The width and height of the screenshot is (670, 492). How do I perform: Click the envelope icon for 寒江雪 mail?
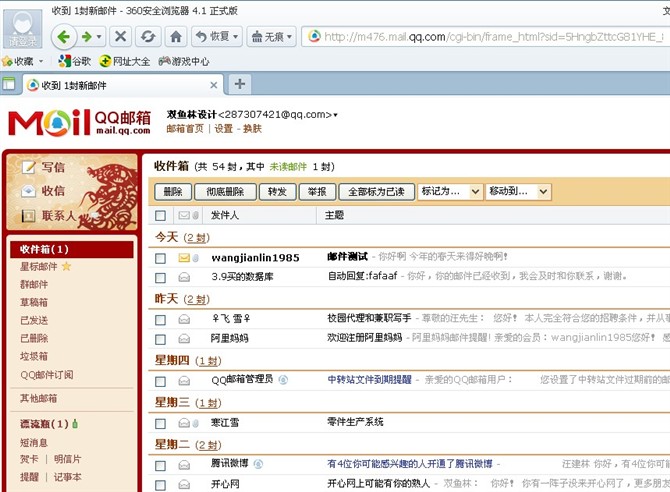(184, 423)
